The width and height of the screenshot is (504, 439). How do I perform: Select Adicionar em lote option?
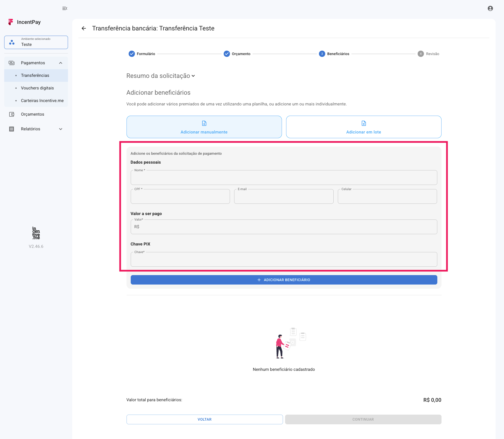click(x=364, y=127)
